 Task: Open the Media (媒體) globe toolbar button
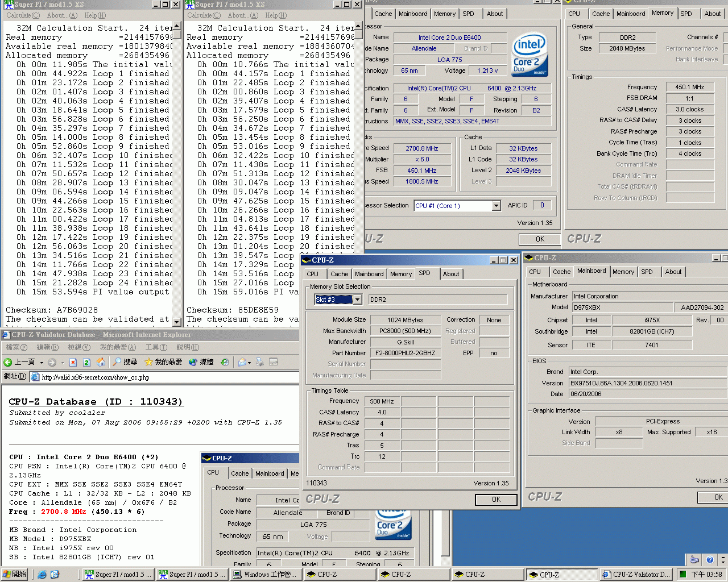pyautogui.click(x=201, y=362)
